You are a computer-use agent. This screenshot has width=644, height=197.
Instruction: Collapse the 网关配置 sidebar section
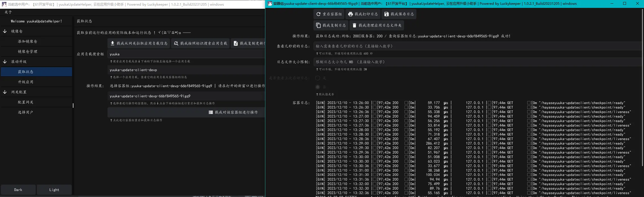pyautogui.click(x=5, y=92)
